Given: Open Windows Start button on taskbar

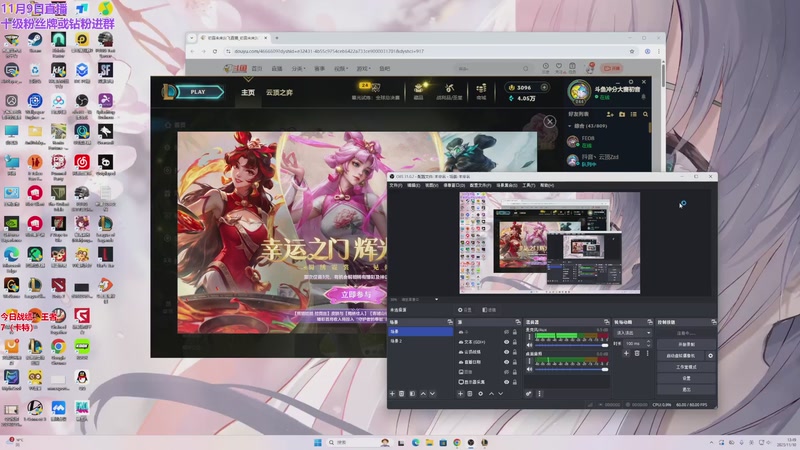Looking at the screenshot, I should pos(318,442).
